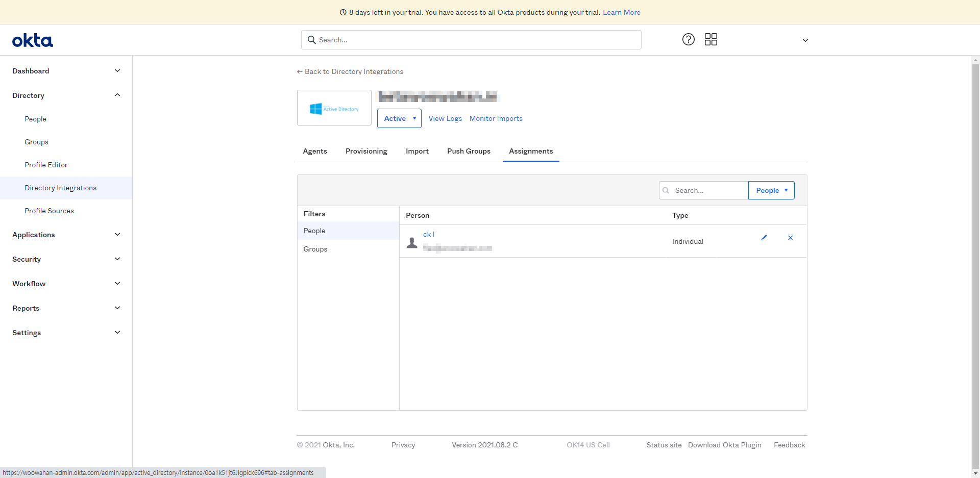Open the account menu chevron in header
980x478 pixels.
(805, 40)
